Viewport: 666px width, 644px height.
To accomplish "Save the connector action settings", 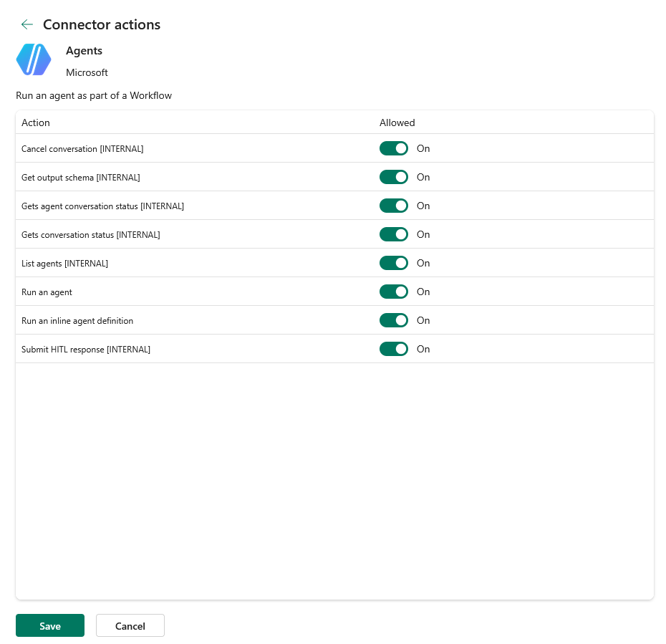I will tap(50, 626).
